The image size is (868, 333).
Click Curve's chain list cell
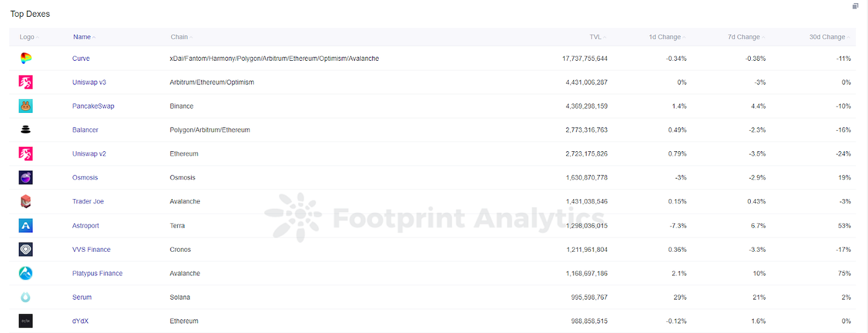click(274, 58)
